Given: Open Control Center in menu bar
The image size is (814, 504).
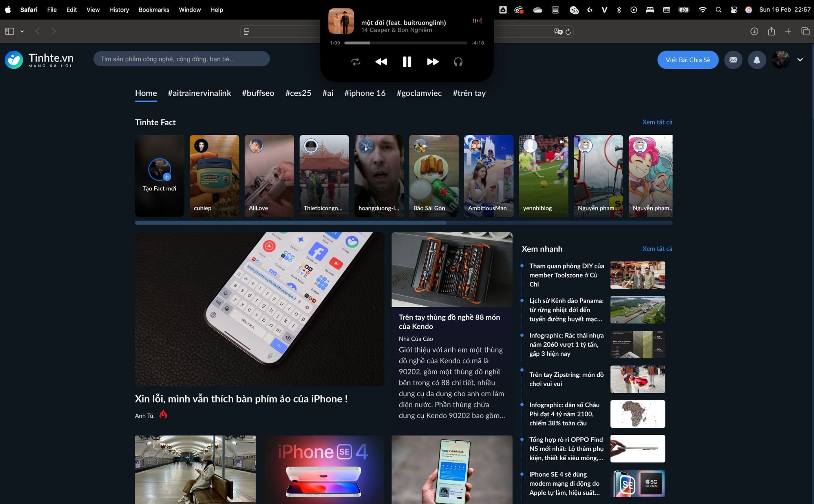Looking at the screenshot, I should 734,10.
